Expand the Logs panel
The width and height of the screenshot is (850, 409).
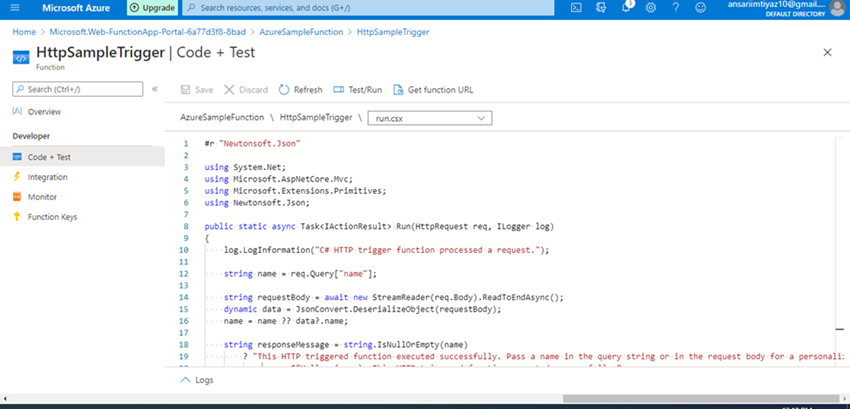pyautogui.click(x=197, y=380)
